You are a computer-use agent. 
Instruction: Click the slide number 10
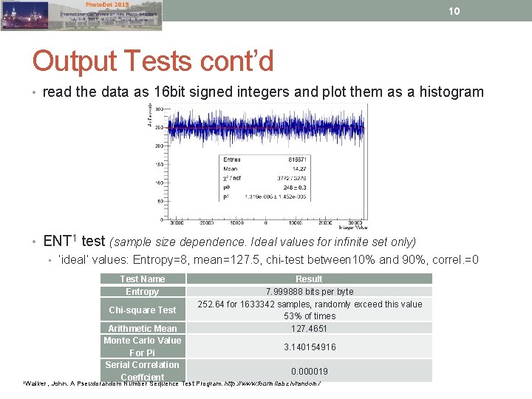[x=454, y=11]
